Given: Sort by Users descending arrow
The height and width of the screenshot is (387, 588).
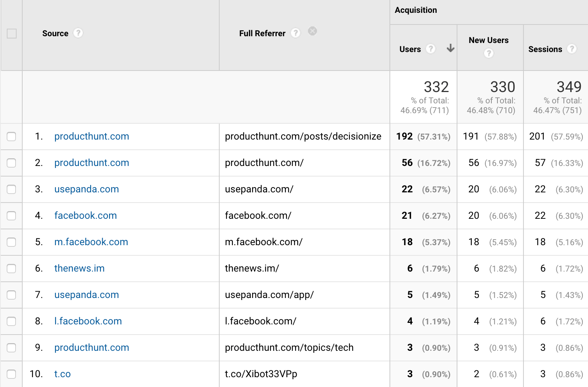Looking at the screenshot, I should click(x=450, y=48).
